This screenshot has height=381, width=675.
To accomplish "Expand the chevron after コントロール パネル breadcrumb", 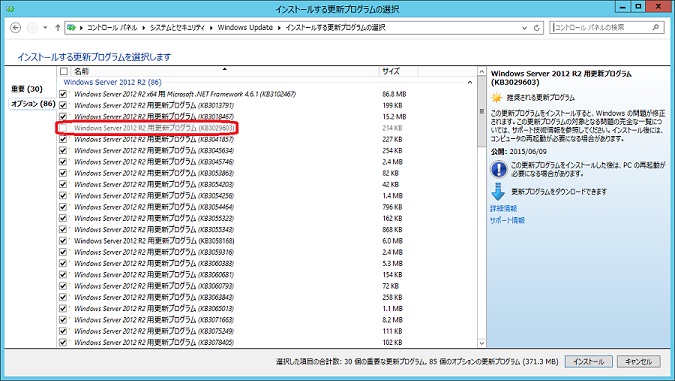I will click(144, 28).
